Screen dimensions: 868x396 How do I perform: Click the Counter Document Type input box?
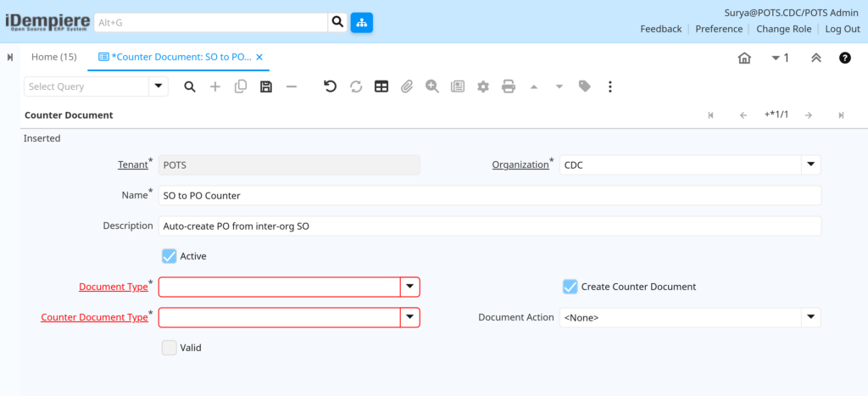click(280, 317)
